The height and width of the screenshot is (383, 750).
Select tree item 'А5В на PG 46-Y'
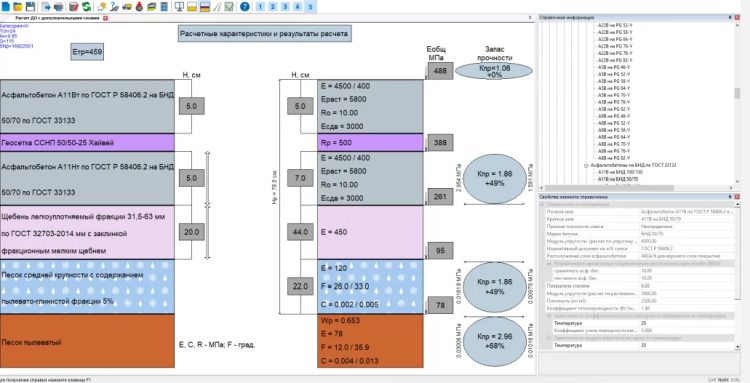pos(614,67)
